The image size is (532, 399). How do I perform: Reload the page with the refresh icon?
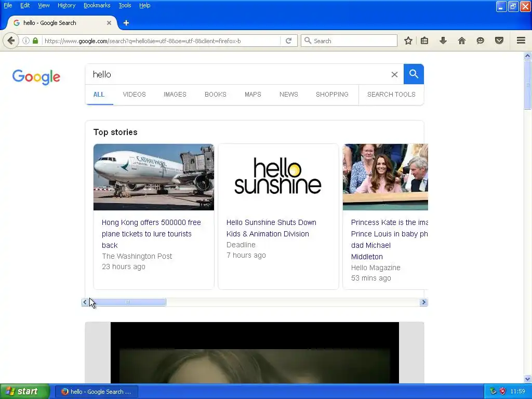click(x=289, y=41)
